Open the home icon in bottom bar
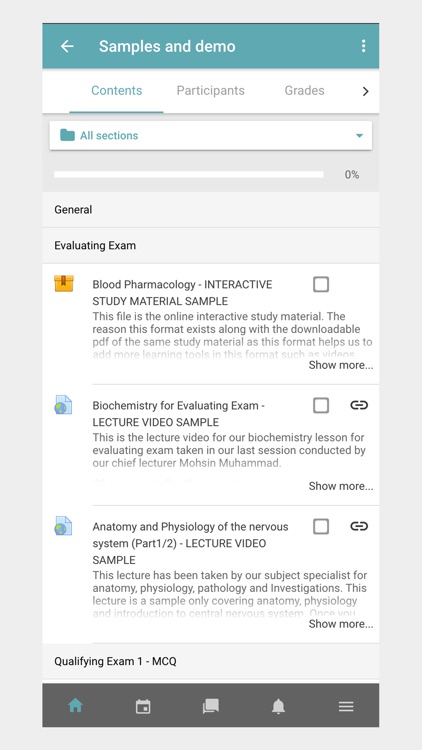The width and height of the screenshot is (422, 750). click(x=76, y=706)
